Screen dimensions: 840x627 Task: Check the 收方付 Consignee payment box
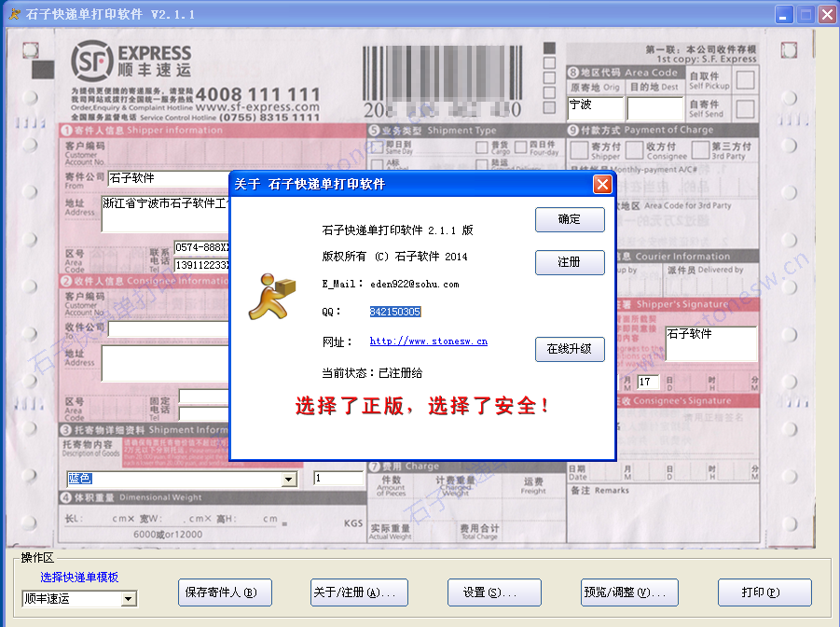click(x=634, y=150)
